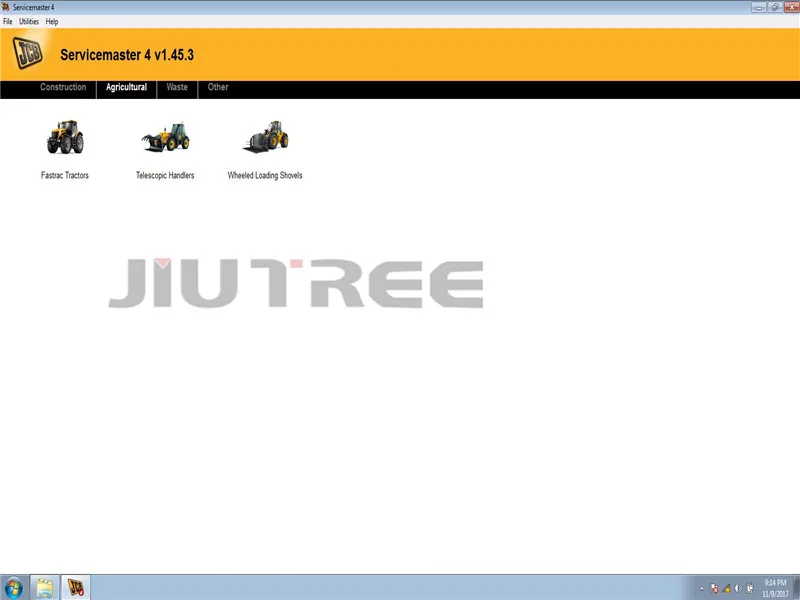Open the Utilities menu

(29, 21)
